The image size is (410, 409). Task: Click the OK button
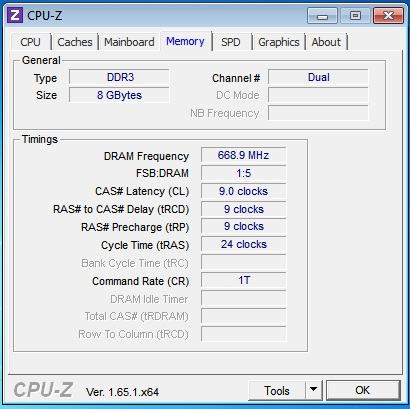click(363, 390)
